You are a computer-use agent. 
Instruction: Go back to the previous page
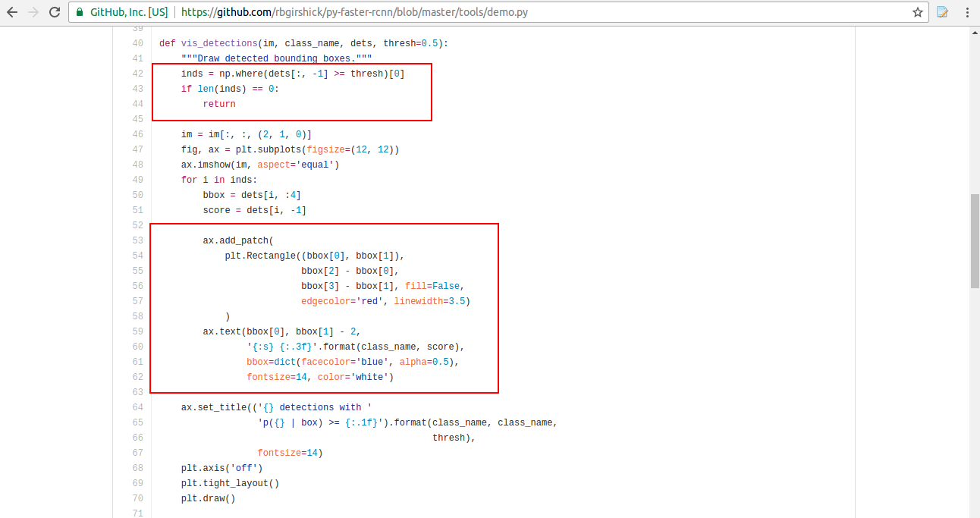[x=12, y=12]
